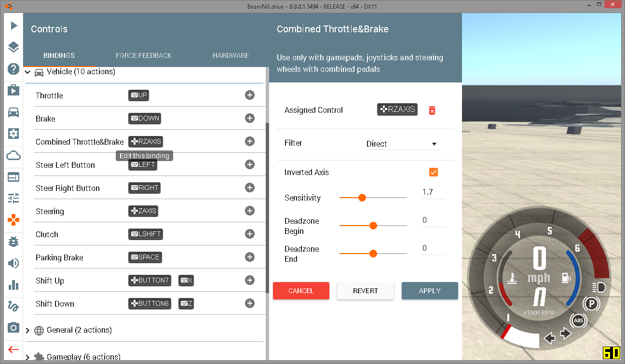Viewport: 625px width, 364px height.
Task: Open the tuning sliders icon in sidebar
Action: click(14, 198)
